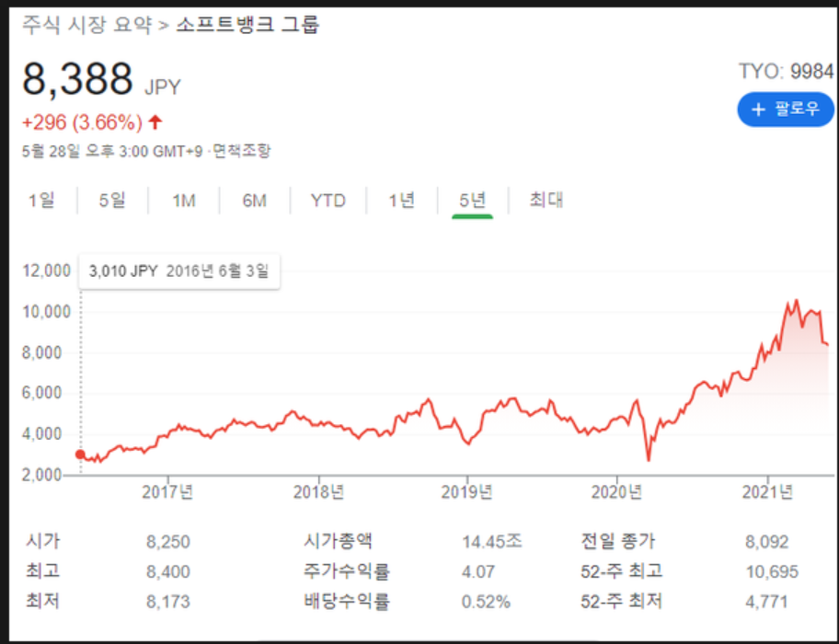Click the 6,000 y-axis label
Screen dimensions: 839x644
pyautogui.click(x=42, y=393)
